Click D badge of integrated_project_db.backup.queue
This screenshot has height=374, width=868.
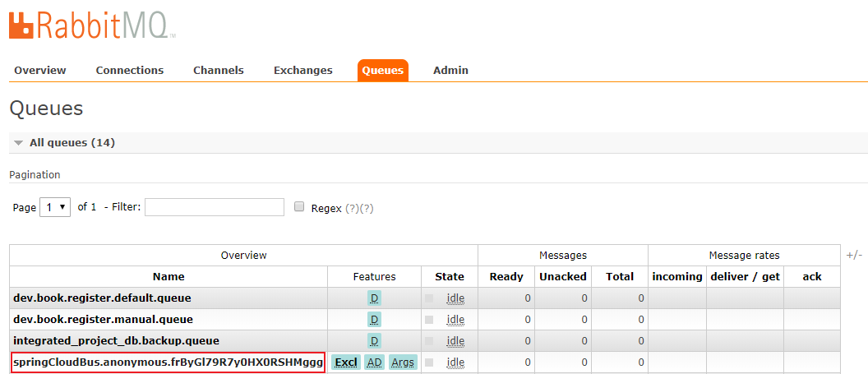point(374,341)
